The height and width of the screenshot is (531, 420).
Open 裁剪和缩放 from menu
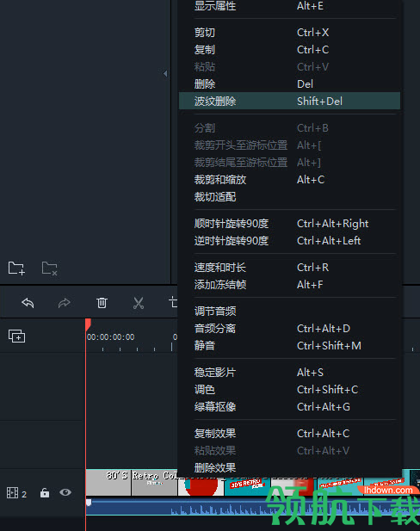point(289,180)
